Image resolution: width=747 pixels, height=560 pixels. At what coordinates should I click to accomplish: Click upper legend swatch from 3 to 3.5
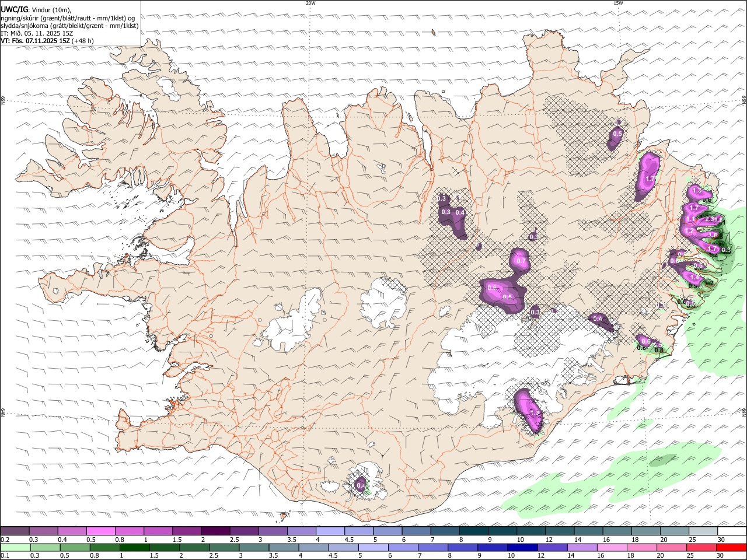273,531
